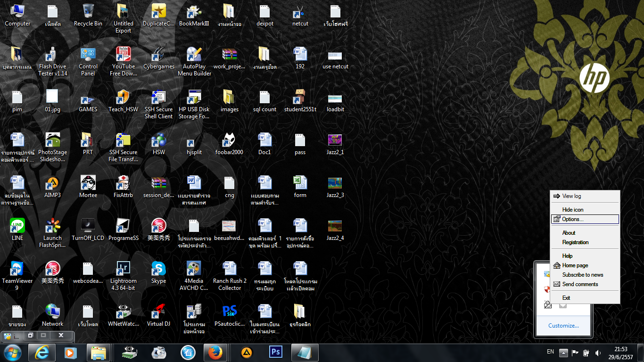Image resolution: width=644 pixels, height=362 pixels.
Task: Select Ranch Rush 2 Collector icon
Action: (229, 276)
